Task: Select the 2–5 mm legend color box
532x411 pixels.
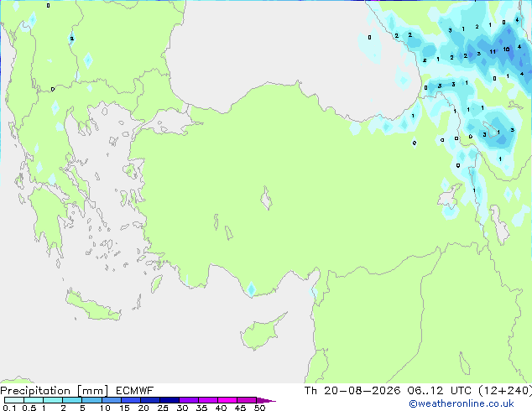Action: tap(72, 400)
